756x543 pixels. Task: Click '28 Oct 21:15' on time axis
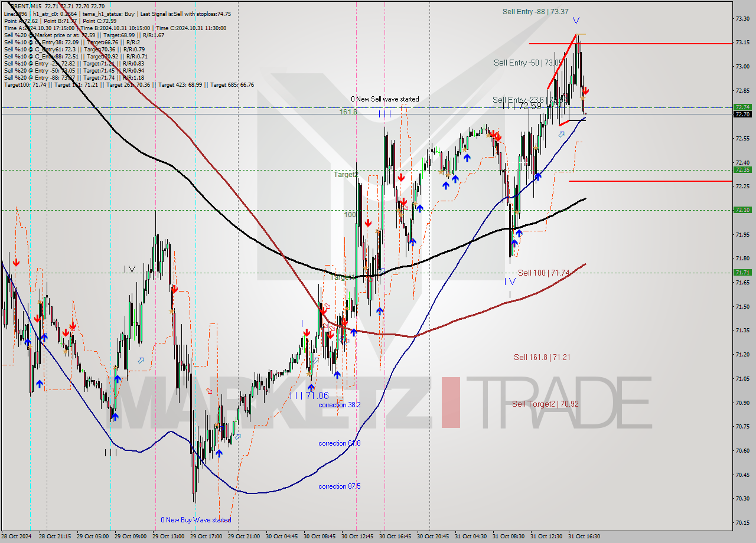pos(55,537)
